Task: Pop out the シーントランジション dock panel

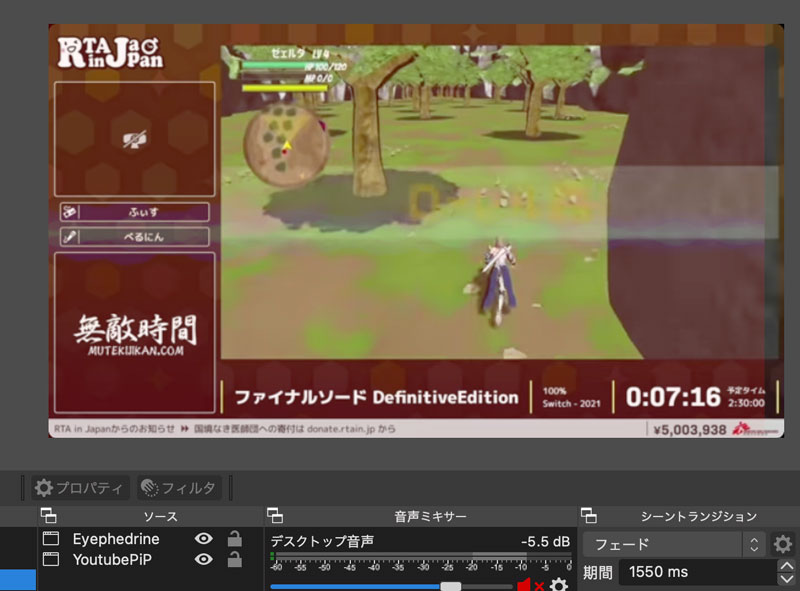Action: 589,516
